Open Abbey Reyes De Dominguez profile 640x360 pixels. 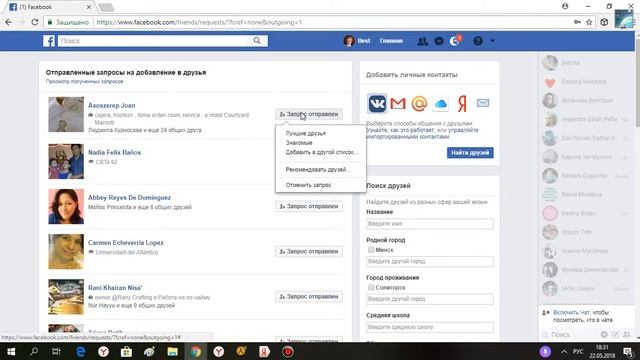129,198
